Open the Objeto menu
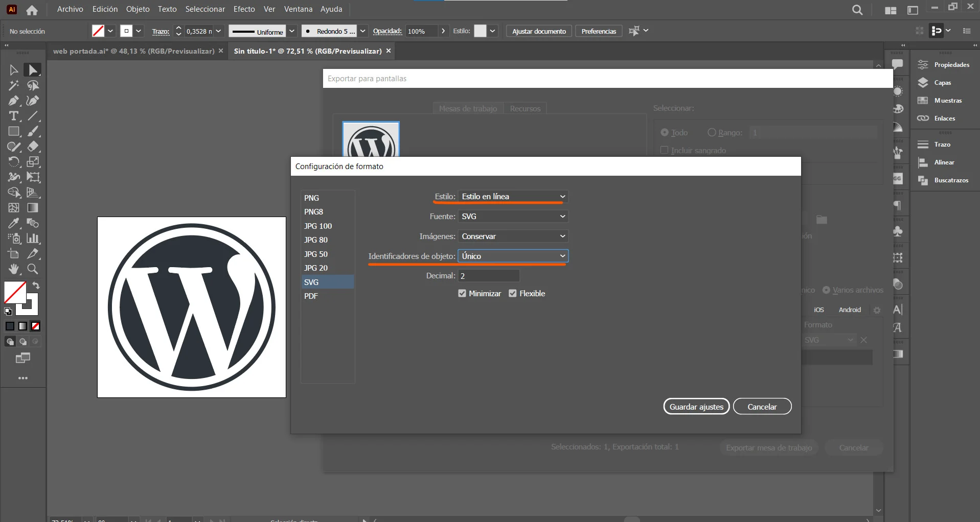980x522 pixels. (x=138, y=9)
